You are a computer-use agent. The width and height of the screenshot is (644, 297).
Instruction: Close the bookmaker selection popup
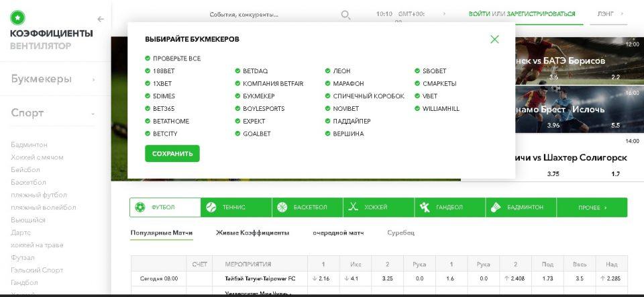point(494,39)
